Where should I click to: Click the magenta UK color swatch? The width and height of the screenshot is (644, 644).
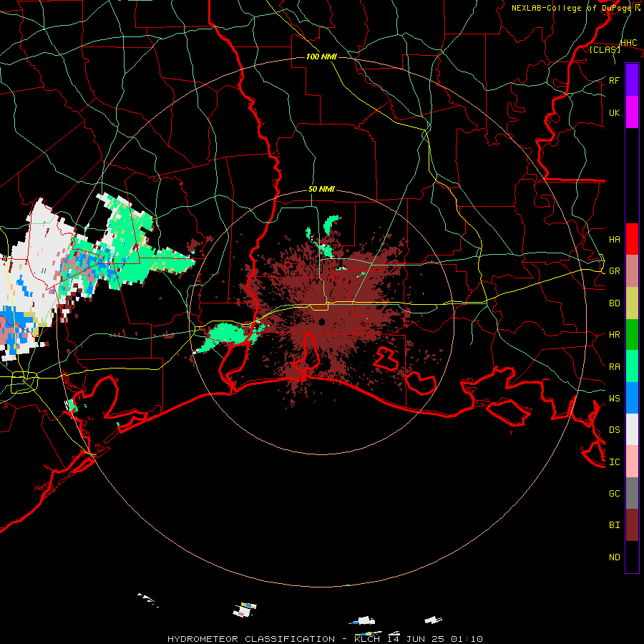click(632, 112)
